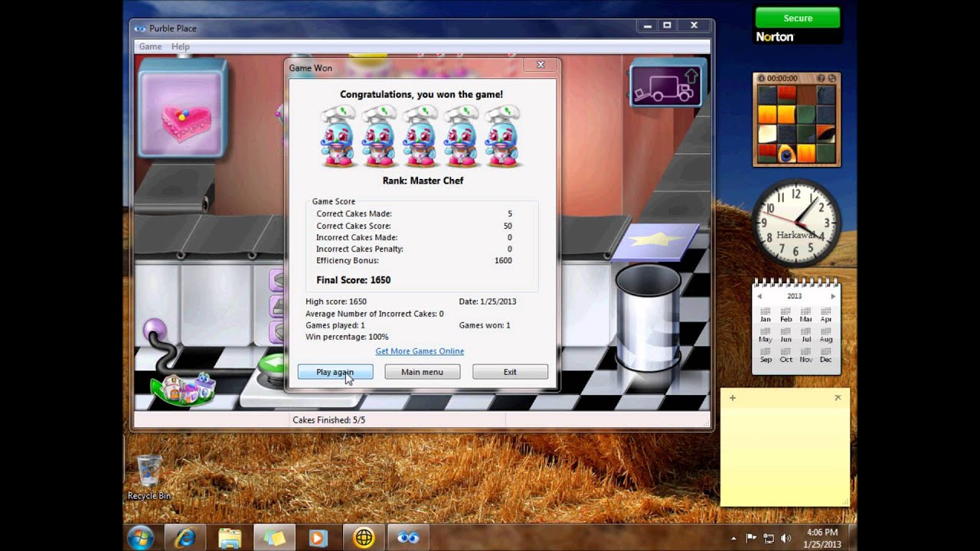Open the Recycle Bin desktop icon
The image size is (980, 551).
[149, 478]
